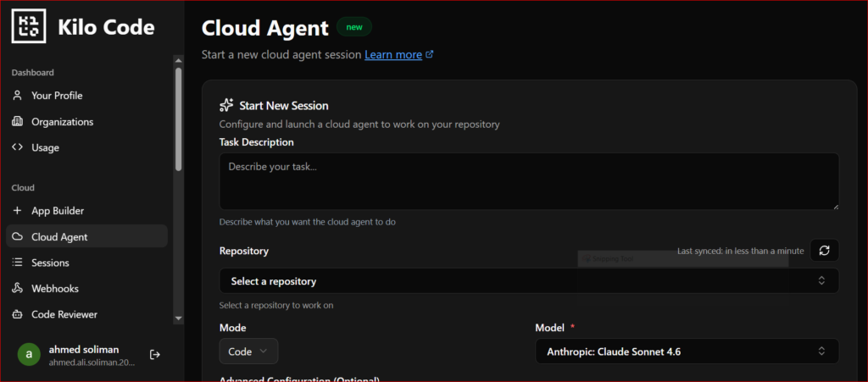Click the Model dropdown up-down chevron

click(x=821, y=351)
